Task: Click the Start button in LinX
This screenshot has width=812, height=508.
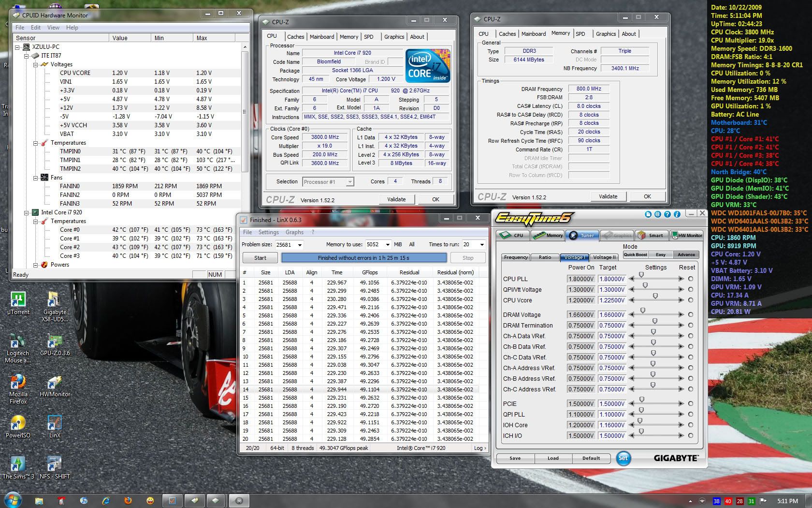Action: pyautogui.click(x=260, y=258)
